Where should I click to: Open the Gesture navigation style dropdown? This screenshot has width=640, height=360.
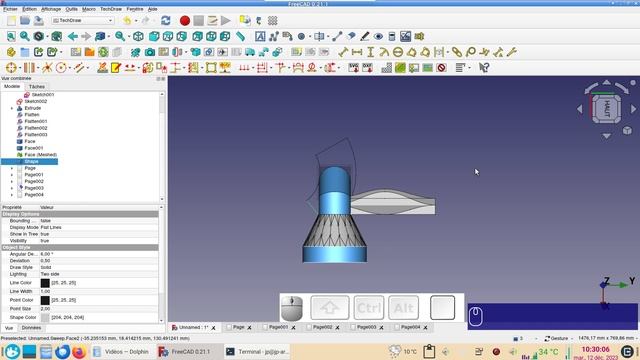pyautogui.click(x=558, y=338)
